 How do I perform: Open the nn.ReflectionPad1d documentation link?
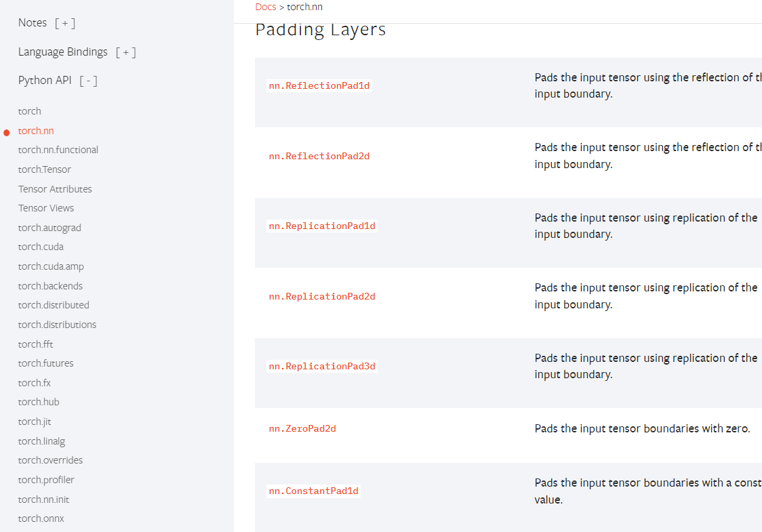pyautogui.click(x=319, y=86)
